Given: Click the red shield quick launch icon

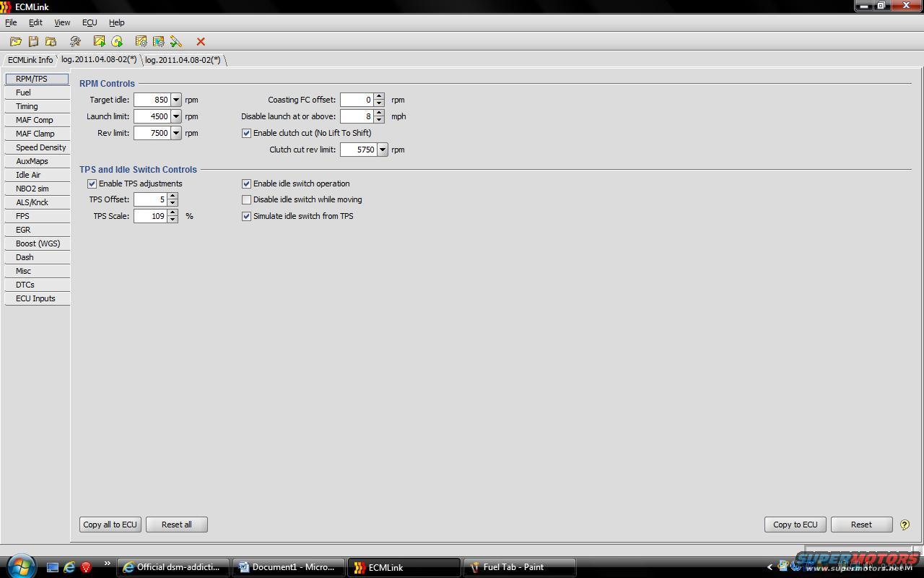Looking at the screenshot, I should pyautogui.click(x=86, y=567).
